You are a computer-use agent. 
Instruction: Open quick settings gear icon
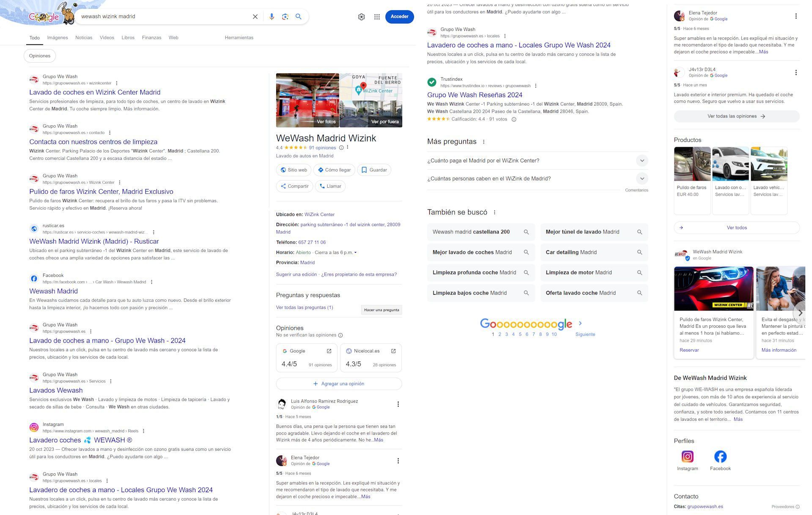click(361, 16)
